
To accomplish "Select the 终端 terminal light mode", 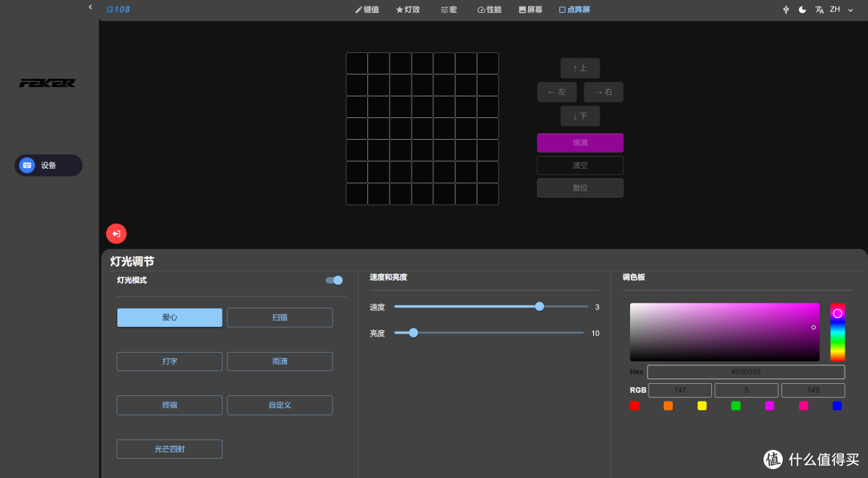I will (x=170, y=405).
